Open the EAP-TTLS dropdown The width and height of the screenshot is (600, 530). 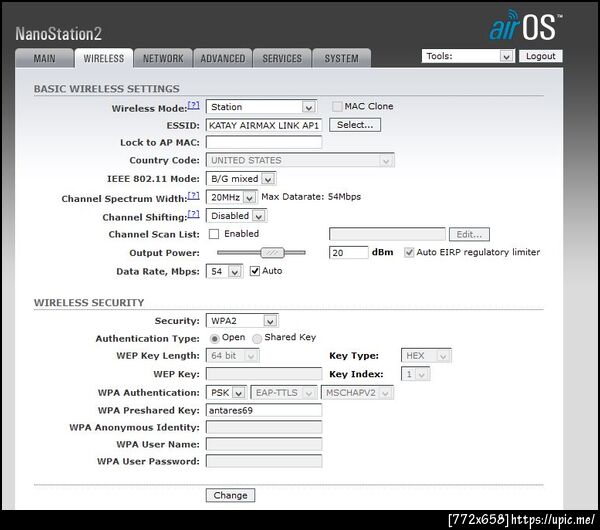tap(284, 393)
